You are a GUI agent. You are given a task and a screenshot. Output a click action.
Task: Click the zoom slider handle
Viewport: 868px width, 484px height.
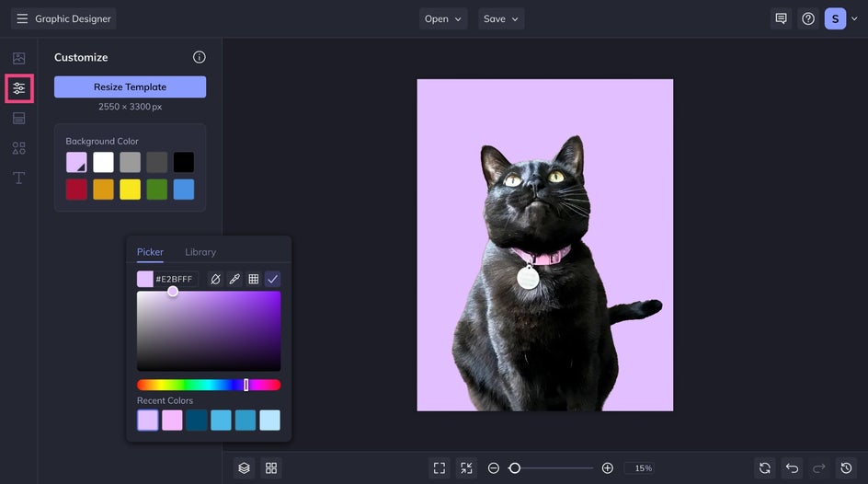tap(515, 468)
